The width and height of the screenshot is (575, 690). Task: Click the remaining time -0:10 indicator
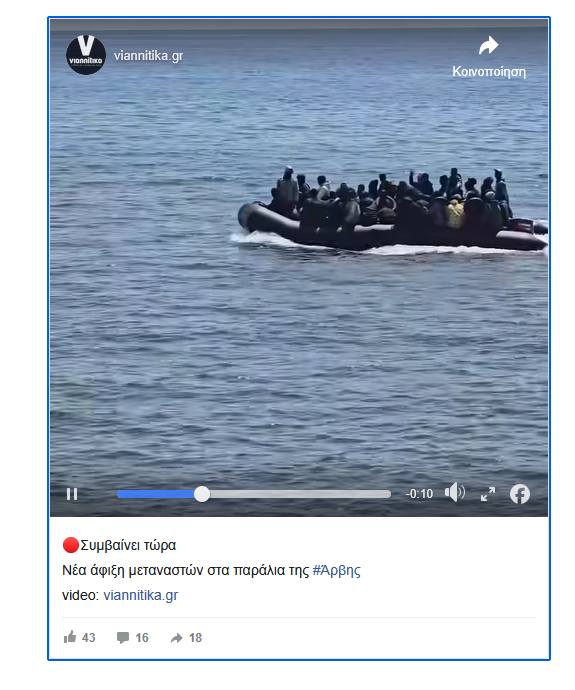tap(419, 494)
